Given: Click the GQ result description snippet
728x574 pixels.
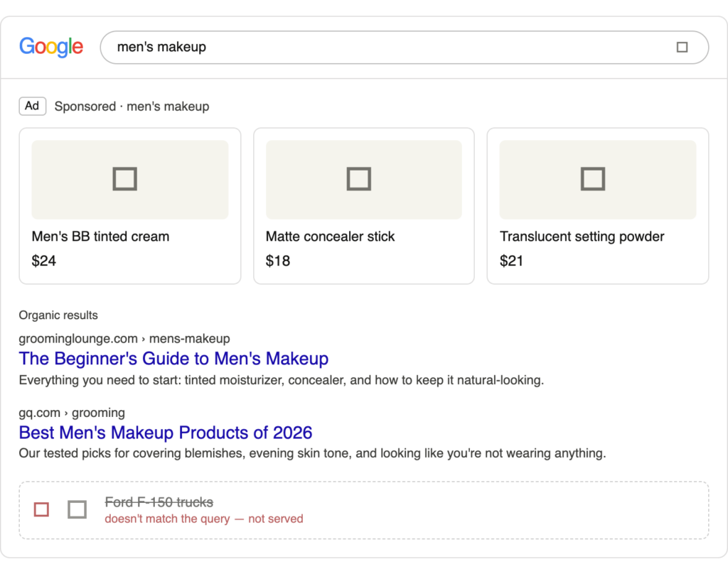Looking at the screenshot, I should point(313,453).
